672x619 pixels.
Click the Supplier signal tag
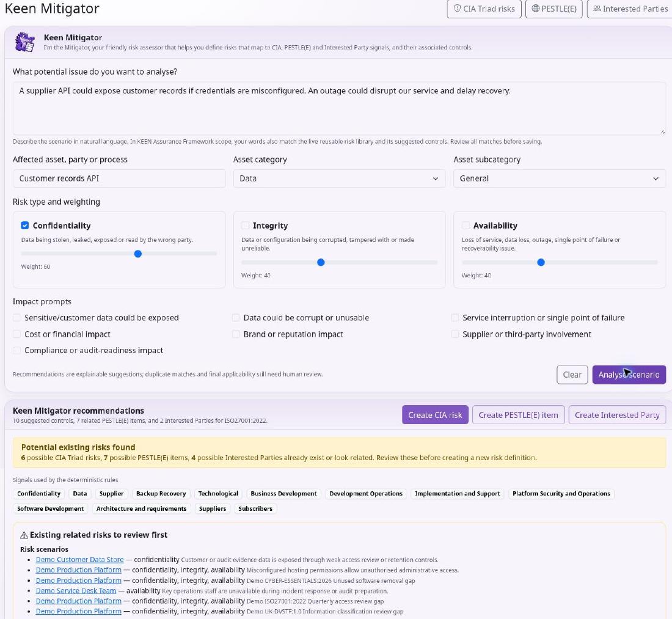point(111,493)
